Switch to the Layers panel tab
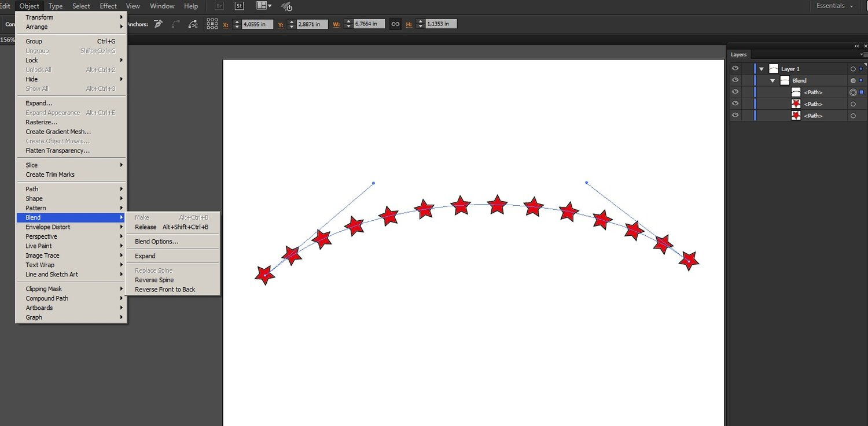This screenshot has width=868, height=426. (x=738, y=54)
